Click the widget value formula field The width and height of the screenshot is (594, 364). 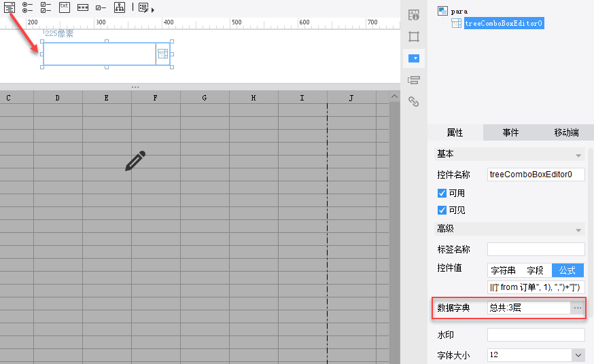pyautogui.click(x=536, y=287)
